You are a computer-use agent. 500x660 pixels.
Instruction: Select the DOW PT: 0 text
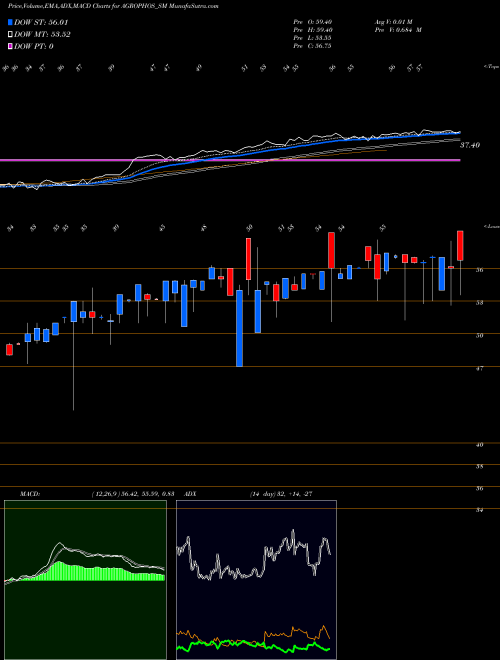(34, 46)
